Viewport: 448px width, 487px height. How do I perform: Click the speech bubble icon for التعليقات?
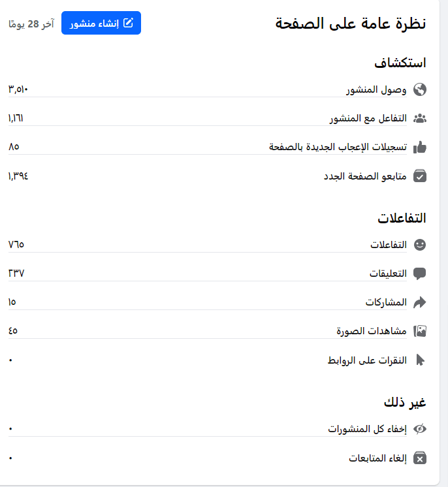[x=420, y=274]
